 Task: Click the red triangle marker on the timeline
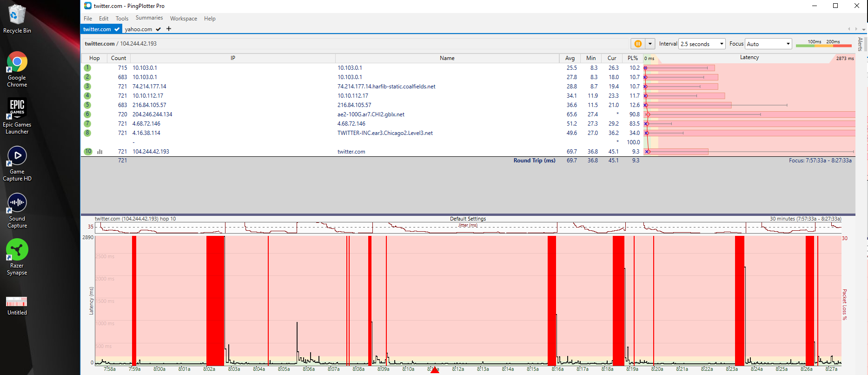tap(435, 370)
